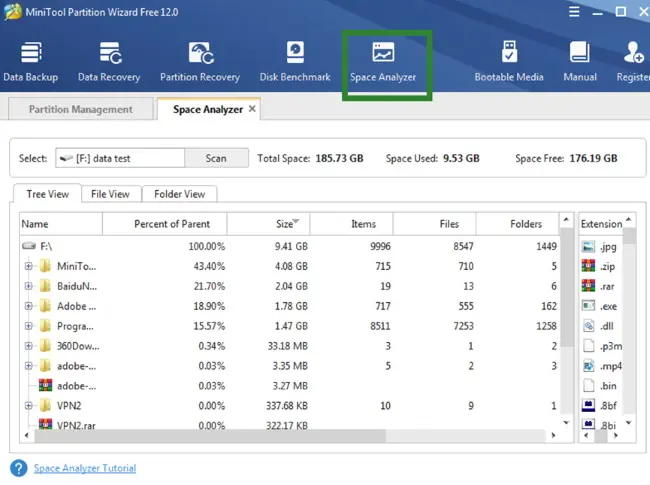The image size is (650, 485).
Task: Click tree list scroll right arrow
Action: (x=553, y=435)
